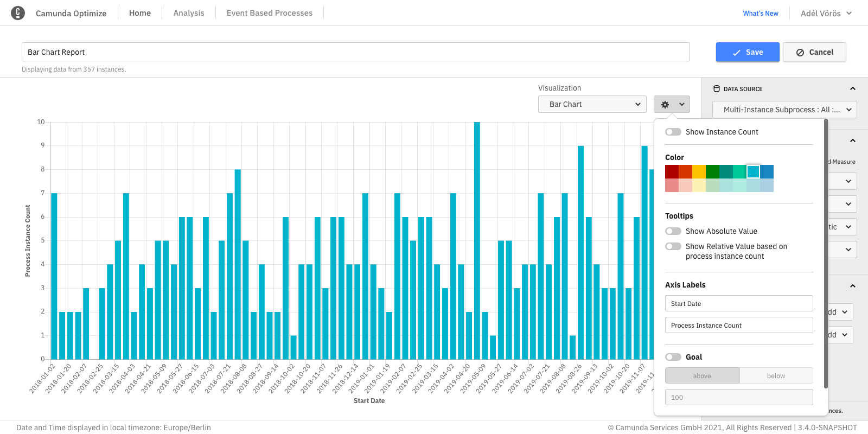Viewport: 868px width, 434px height.
Task: Open the Bar Chart visualization dropdown
Action: (592, 104)
